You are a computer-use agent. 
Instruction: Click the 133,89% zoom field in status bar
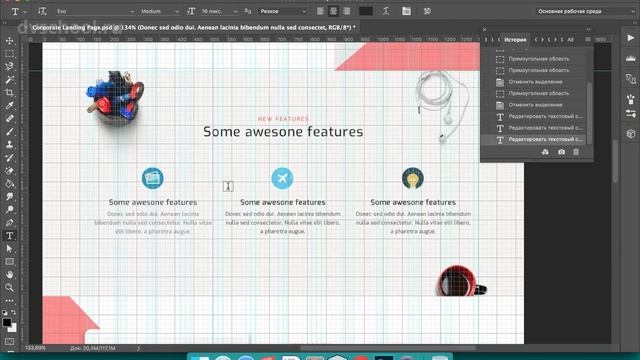point(36,348)
